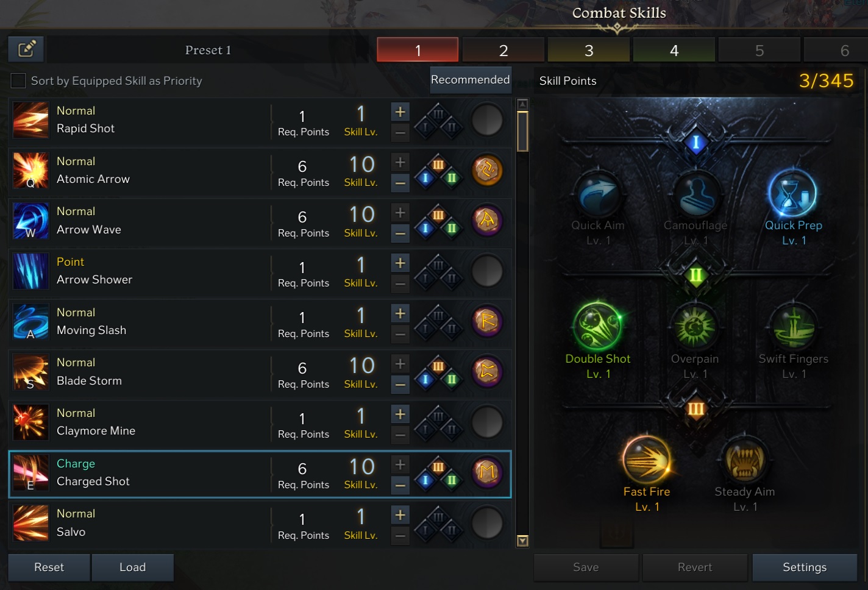
Task: Click the Load button
Action: pyautogui.click(x=133, y=567)
